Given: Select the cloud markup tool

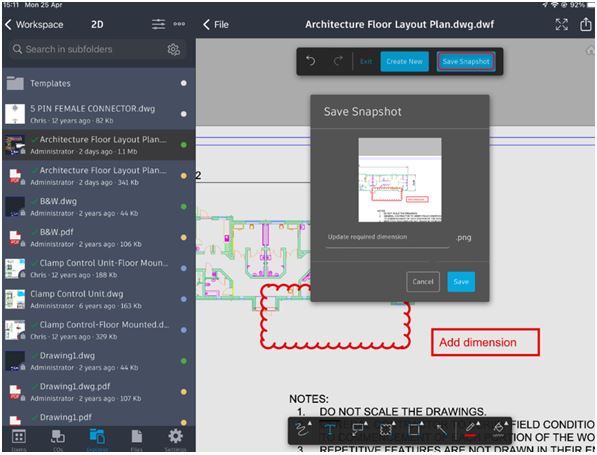Looking at the screenshot, I should click(x=386, y=429).
